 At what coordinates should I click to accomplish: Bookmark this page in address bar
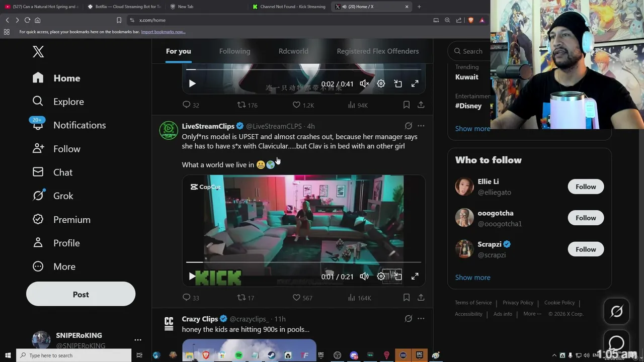(119, 20)
